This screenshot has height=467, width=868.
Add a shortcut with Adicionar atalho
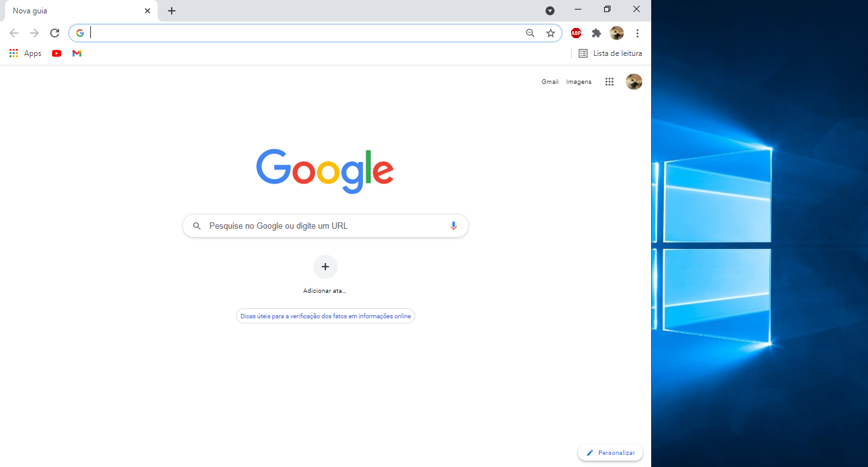326,276
